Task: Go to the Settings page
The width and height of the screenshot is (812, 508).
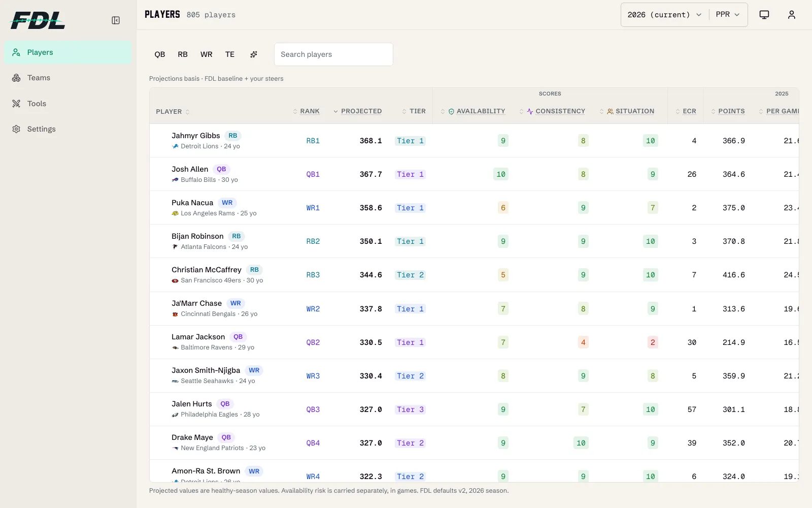Action: pos(68,129)
